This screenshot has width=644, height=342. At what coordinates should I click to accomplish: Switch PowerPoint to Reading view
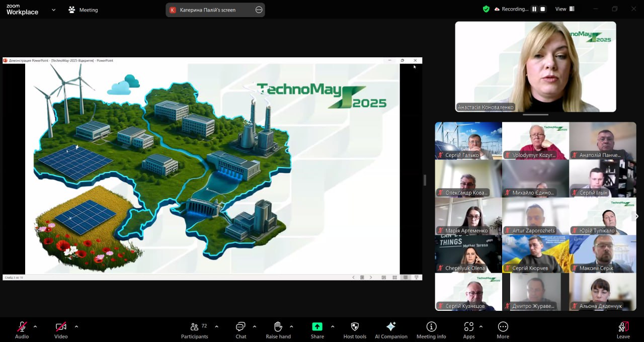[x=406, y=277]
